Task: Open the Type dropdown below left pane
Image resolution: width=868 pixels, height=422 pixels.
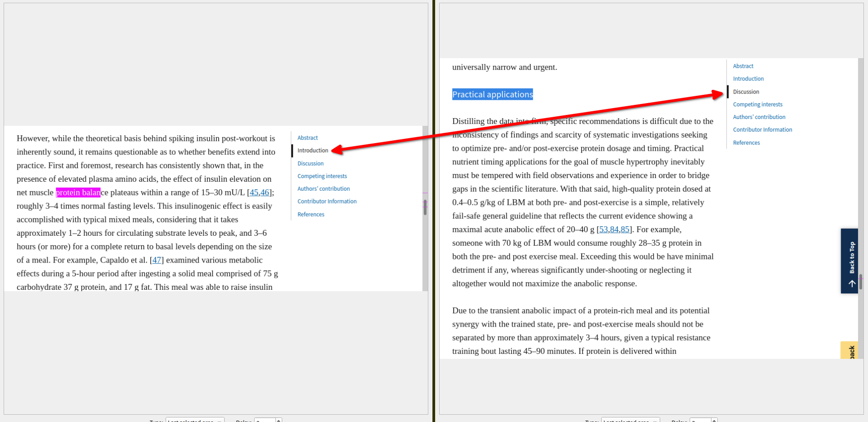Action: click(x=195, y=420)
